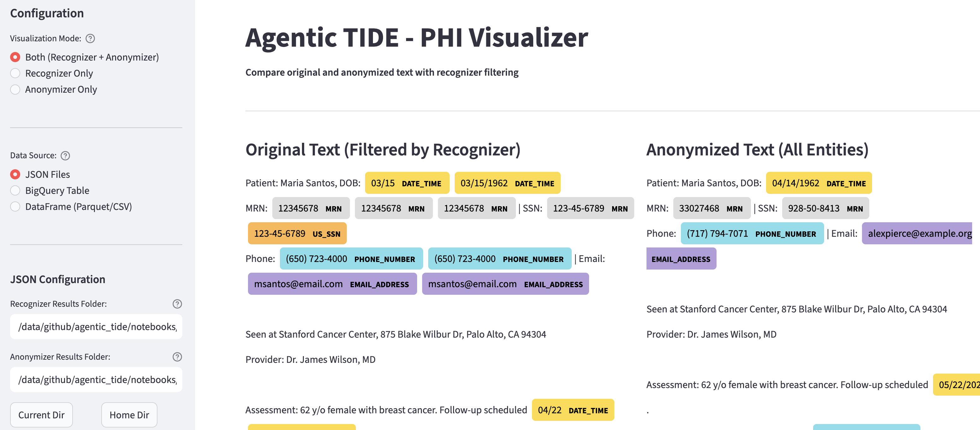Image resolution: width=980 pixels, height=430 pixels.
Task: Switch data source to BigQuery Table
Action: click(x=15, y=190)
